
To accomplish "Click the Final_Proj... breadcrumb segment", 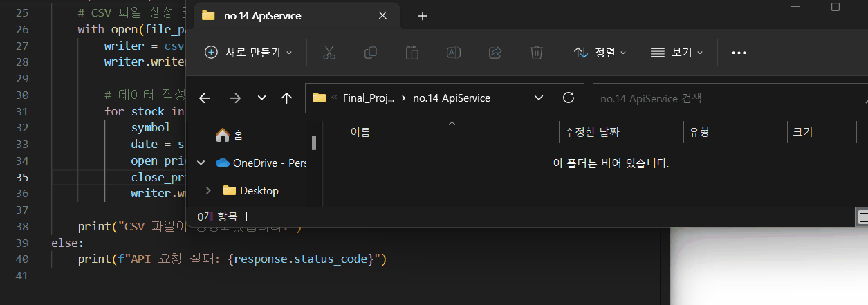I will point(369,98).
